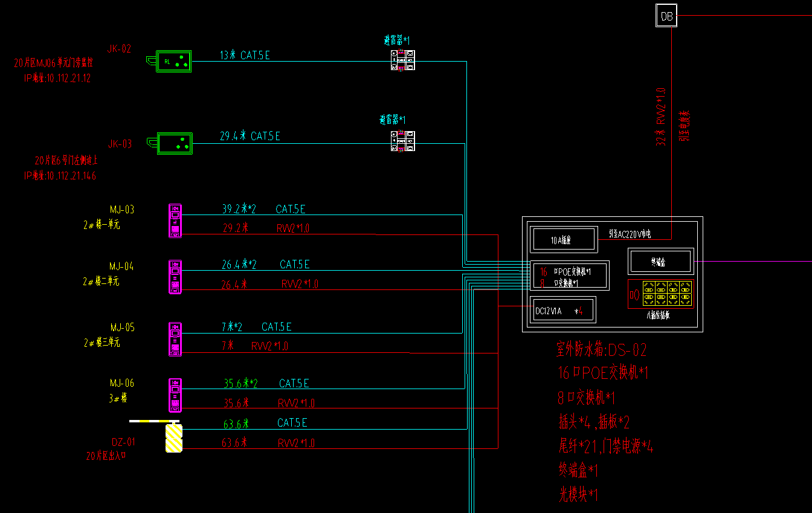Viewport: 812px width, 513px height.
Task: Click the 20片区出入口 red label
Action: [106, 456]
